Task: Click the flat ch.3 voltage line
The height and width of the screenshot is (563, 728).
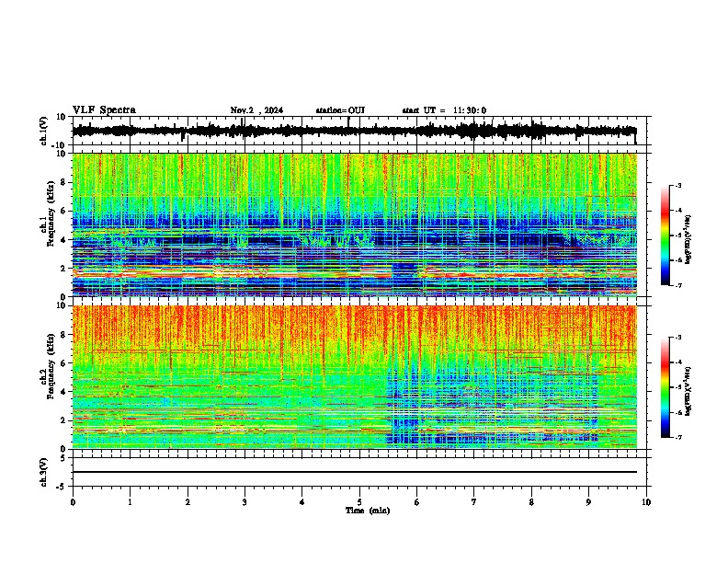Action: pyautogui.click(x=355, y=472)
